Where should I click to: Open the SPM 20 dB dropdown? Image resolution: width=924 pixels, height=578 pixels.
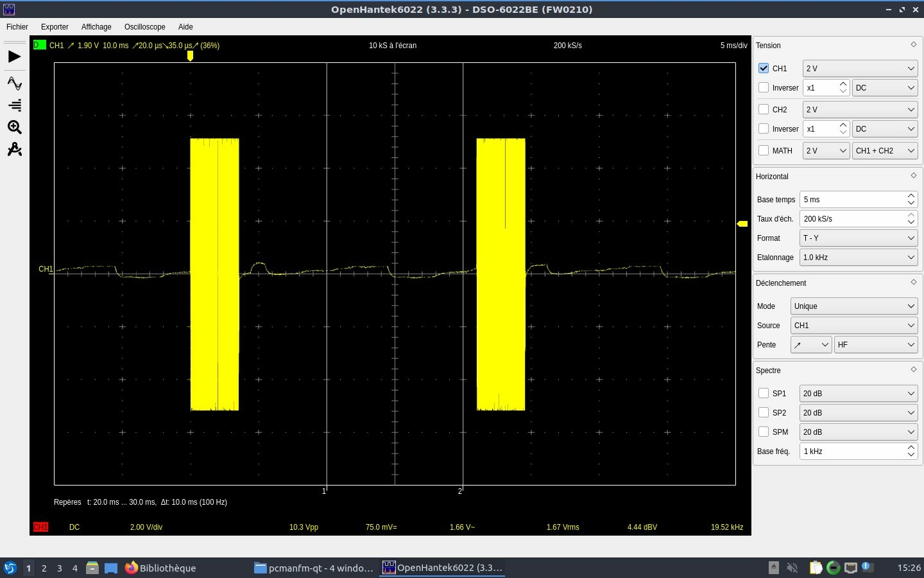click(x=859, y=432)
